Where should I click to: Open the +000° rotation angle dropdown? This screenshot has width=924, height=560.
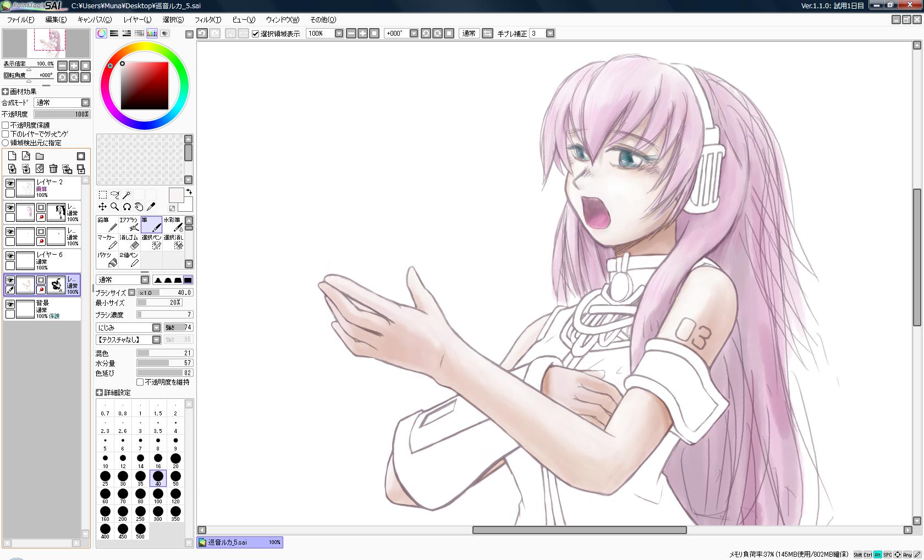(x=414, y=34)
